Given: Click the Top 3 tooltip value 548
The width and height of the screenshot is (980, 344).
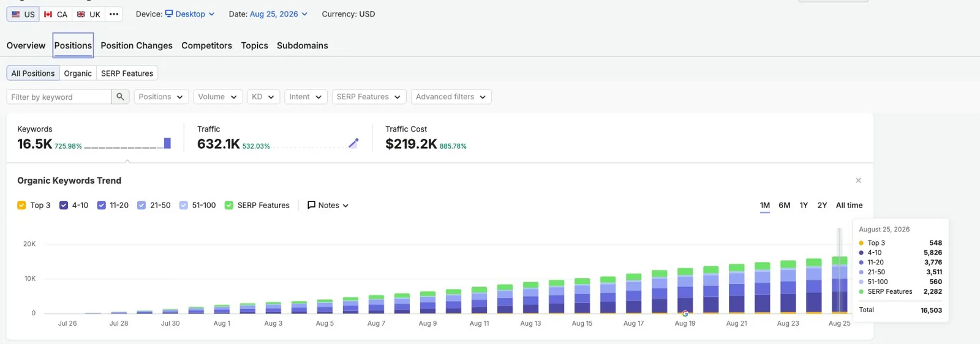Looking at the screenshot, I should 935,243.
